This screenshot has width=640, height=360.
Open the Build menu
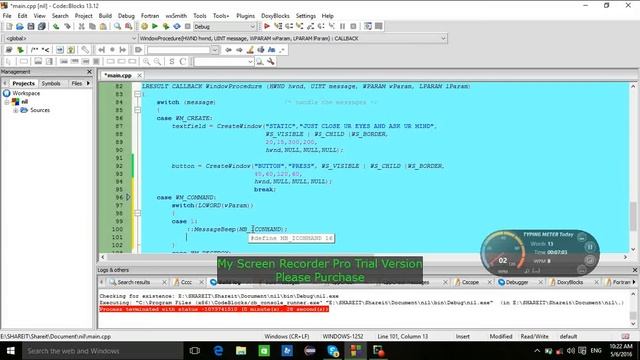coord(105,16)
